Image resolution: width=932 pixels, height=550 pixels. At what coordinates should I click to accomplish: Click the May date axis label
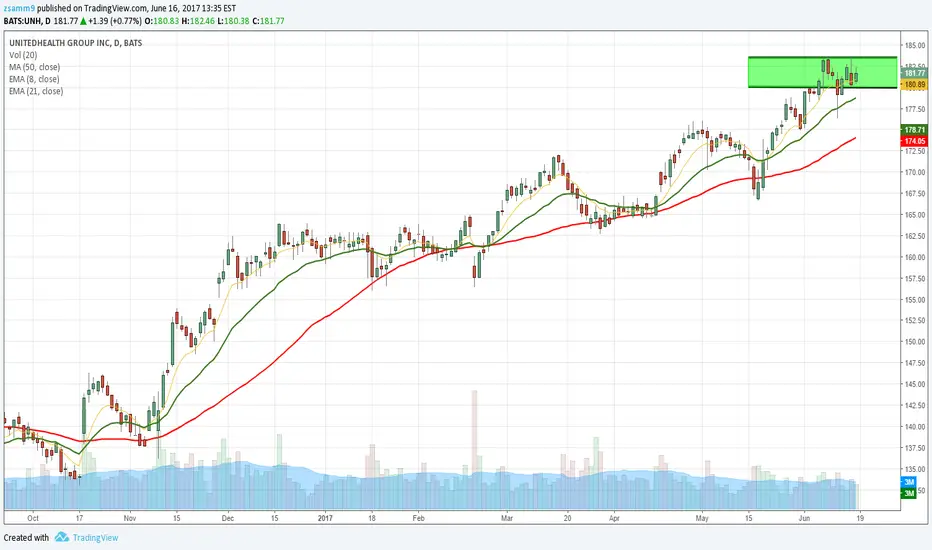pos(702,518)
